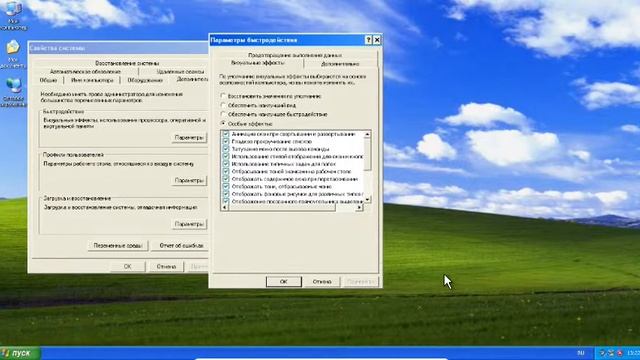Click the RU language indicator in taskbar
This screenshot has height=360, width=640.
click(580, 353)
